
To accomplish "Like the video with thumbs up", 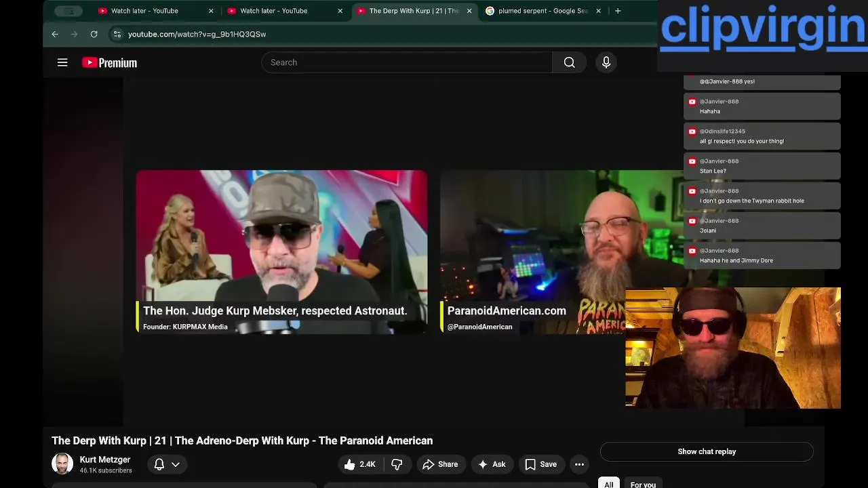I will (x=360, y=464).
